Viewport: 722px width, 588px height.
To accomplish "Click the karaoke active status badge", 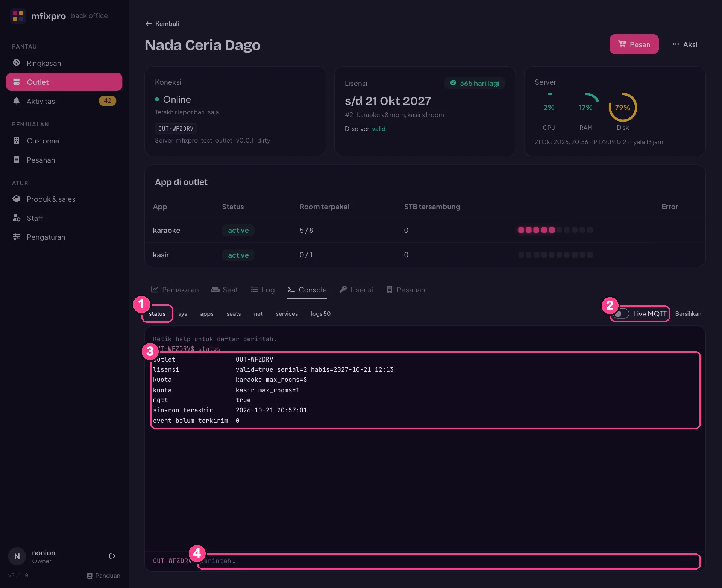I will coord(238,230).
